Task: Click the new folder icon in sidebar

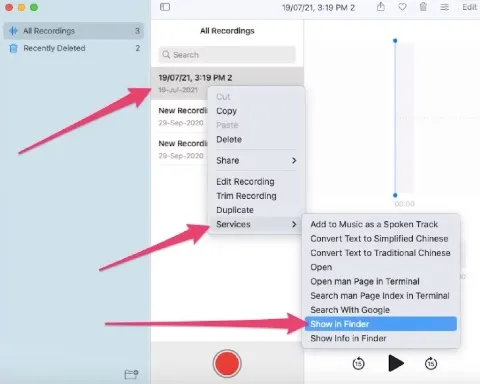Action: tap(131, 374)
